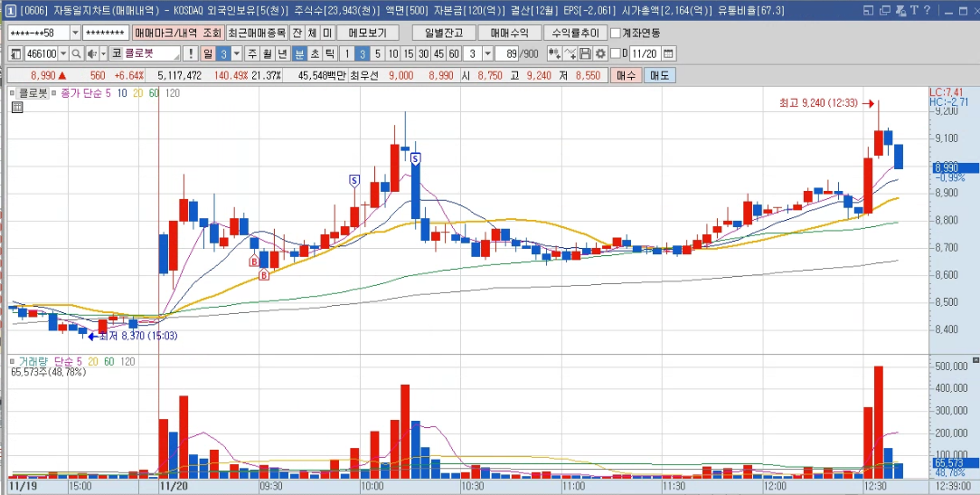Open the calendar date picker icon

click(x=667, y=53)
